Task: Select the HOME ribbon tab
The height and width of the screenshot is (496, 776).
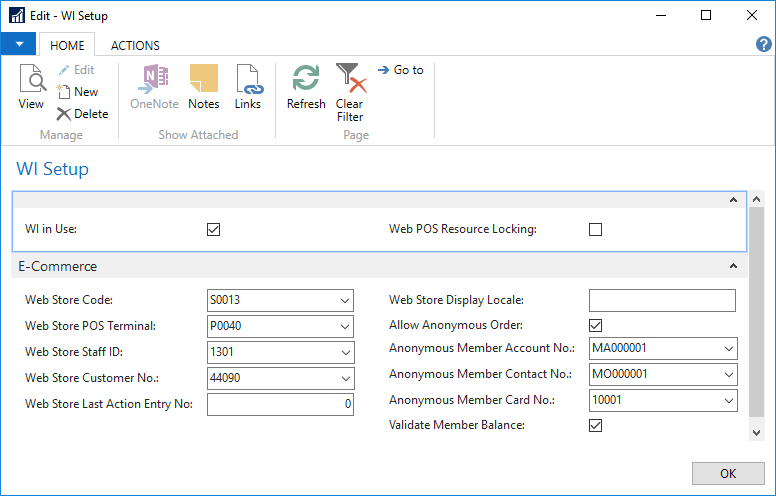Action: [x=67, y=45]
